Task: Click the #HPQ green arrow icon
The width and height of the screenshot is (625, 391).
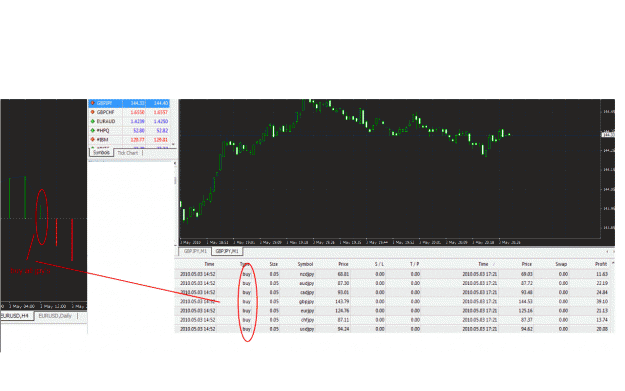Action: tap(92, 131)
